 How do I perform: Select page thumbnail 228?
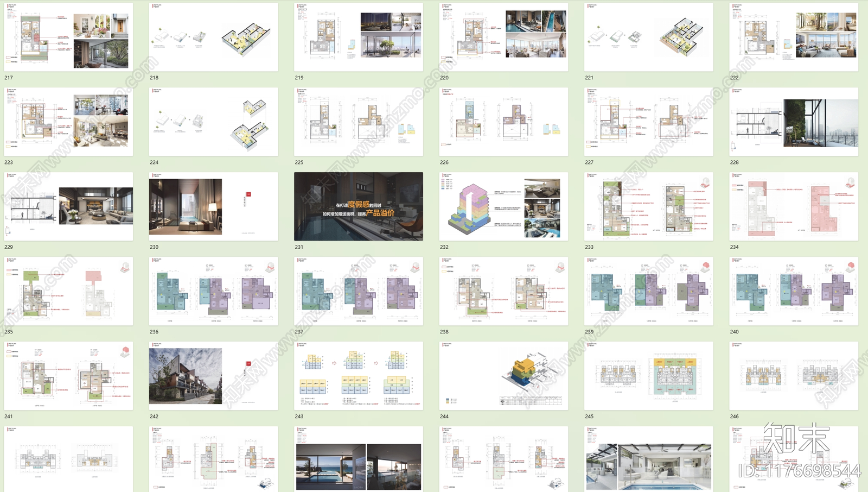tap(794, 122)
